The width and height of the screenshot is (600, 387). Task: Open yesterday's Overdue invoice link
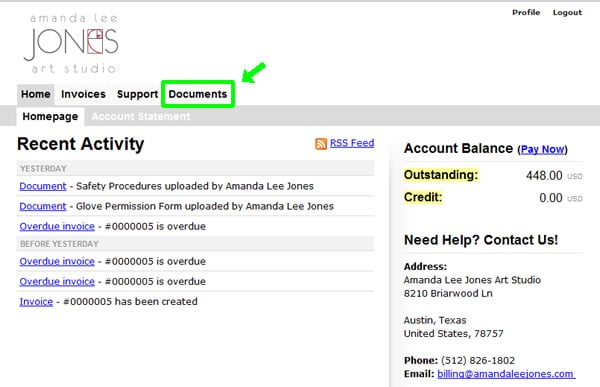[x=57, y=226]
